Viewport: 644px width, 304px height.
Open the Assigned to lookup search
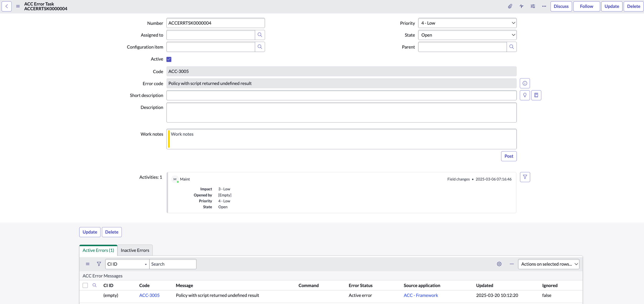pyautogui.click(x=260, y=35)
